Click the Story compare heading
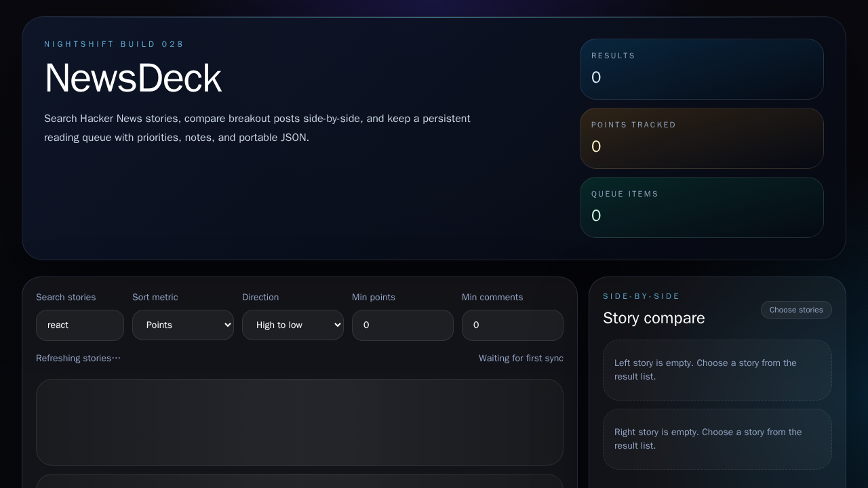 tap(654, 318)
